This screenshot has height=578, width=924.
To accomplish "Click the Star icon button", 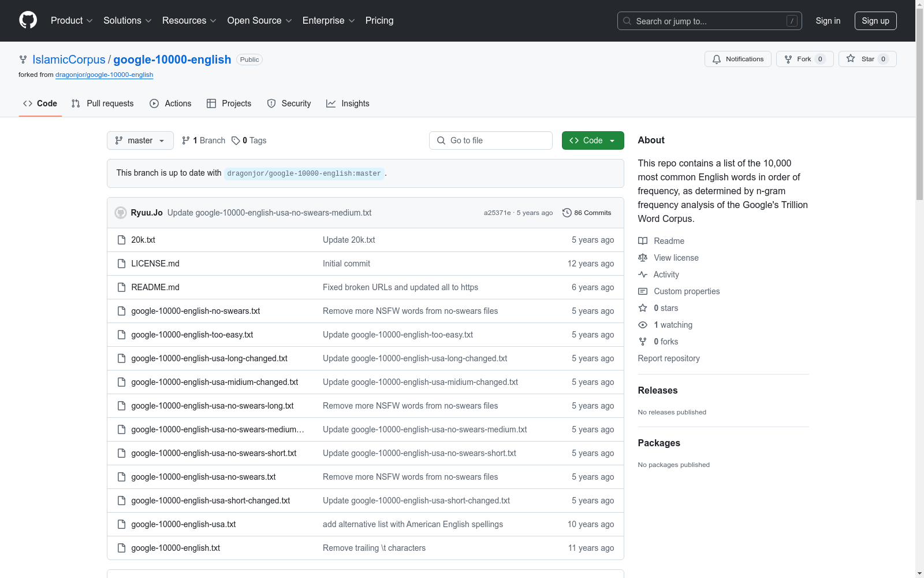I will (x=851, y=58).
